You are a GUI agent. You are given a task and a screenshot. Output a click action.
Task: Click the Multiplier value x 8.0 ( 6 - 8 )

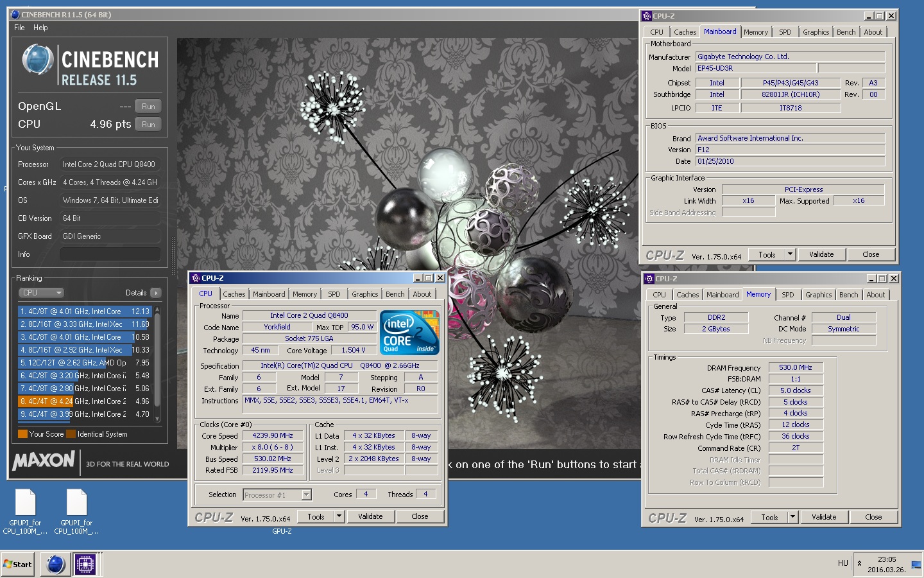[x=273, y=447]
